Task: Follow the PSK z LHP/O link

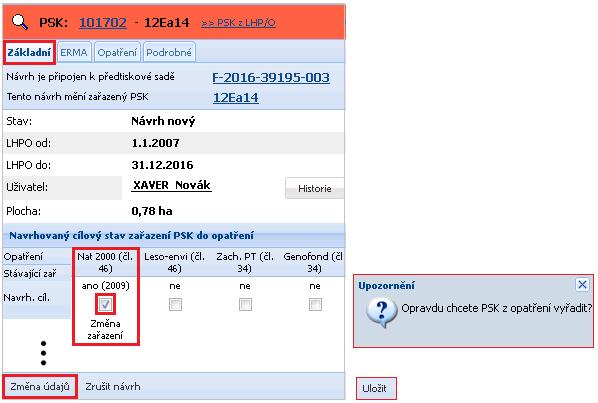Action: [x=238, y=23]
